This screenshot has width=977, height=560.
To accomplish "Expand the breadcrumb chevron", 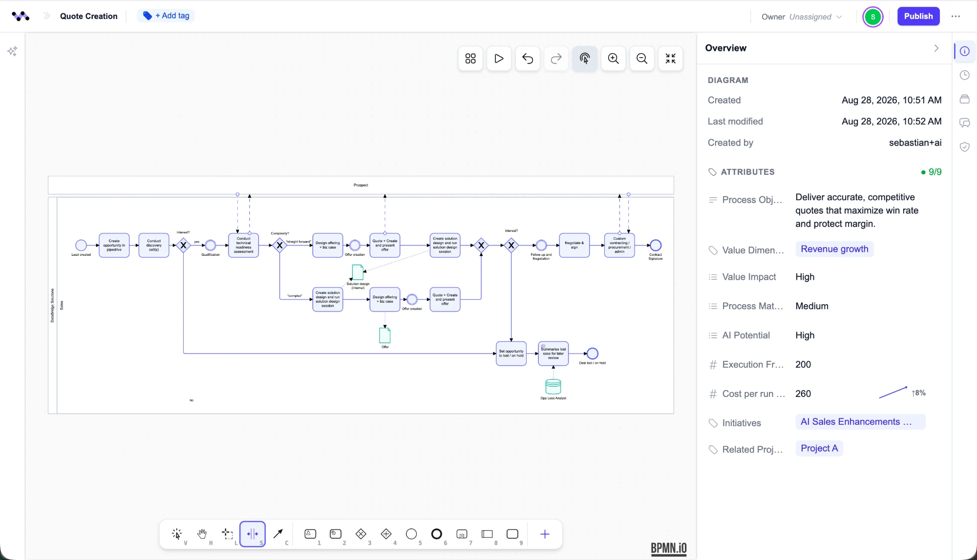I will [x=47, y=16].
